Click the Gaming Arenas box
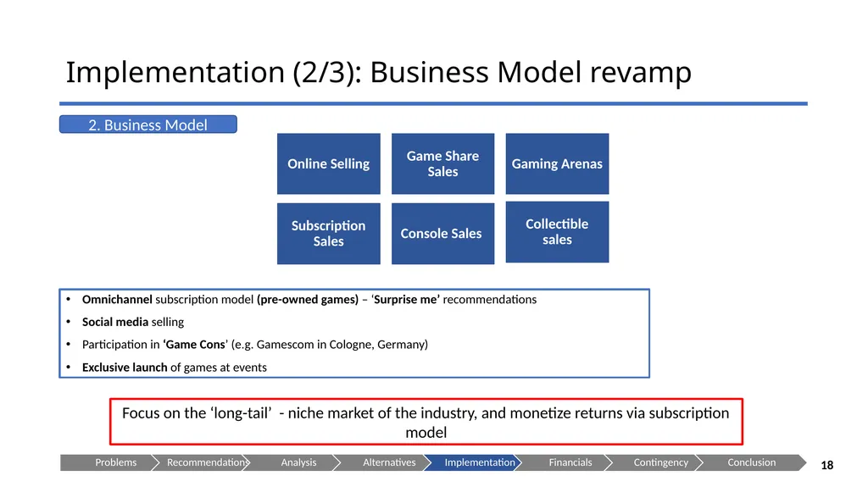This screenshot has width=868, height=487. (x=557, y=163)
